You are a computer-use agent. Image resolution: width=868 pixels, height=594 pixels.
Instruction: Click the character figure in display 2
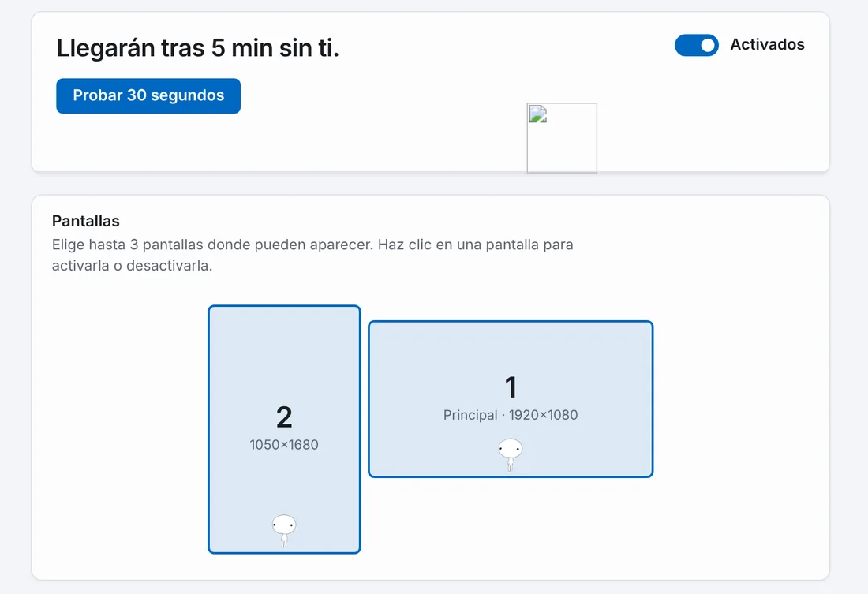[284, 531]
